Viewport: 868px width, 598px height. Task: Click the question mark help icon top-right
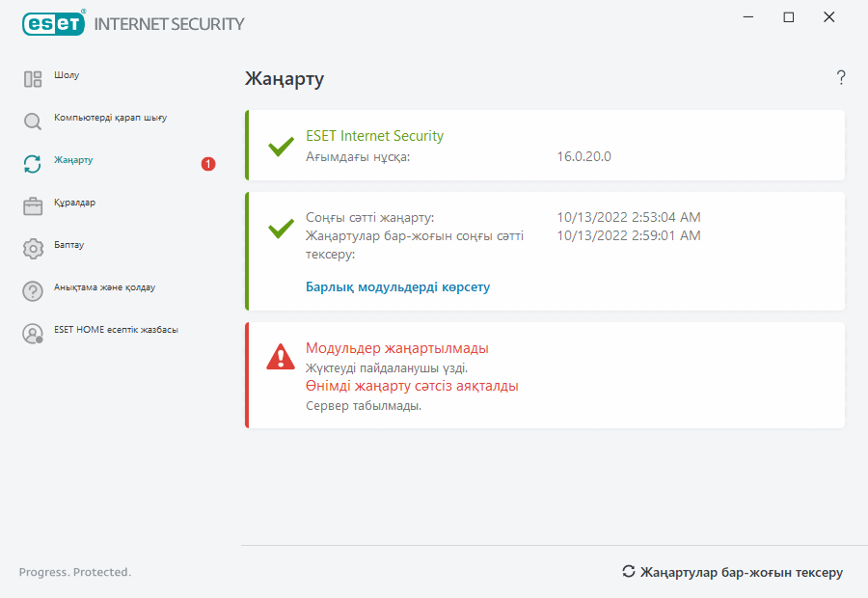tap(841, 78)
